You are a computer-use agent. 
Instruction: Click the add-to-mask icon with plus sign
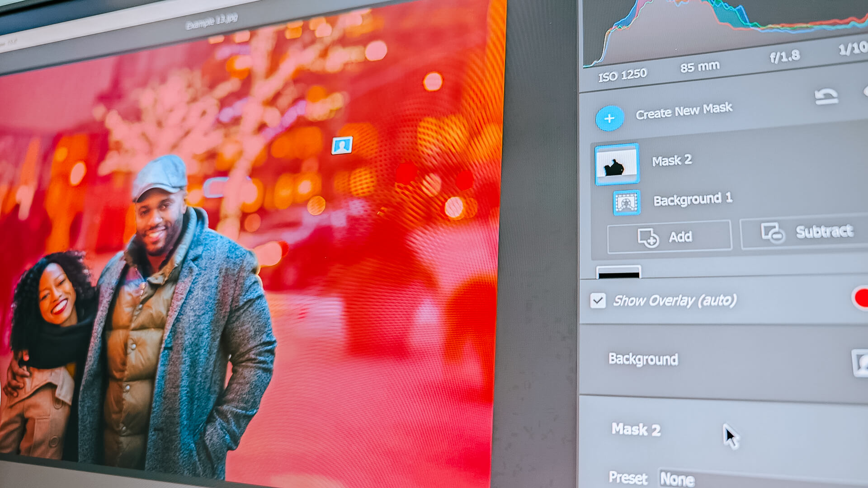click(x=648, y=238)
